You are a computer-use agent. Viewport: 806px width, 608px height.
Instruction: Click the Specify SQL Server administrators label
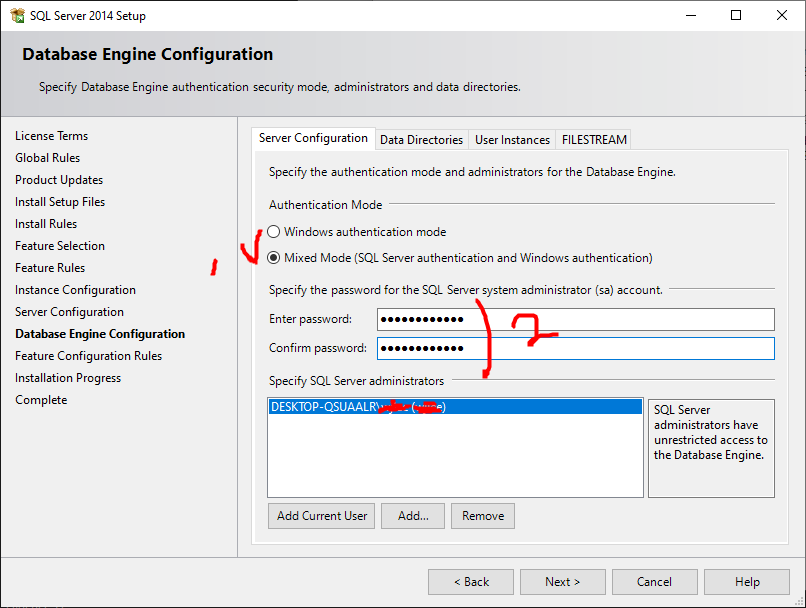(x=356, y=381)
